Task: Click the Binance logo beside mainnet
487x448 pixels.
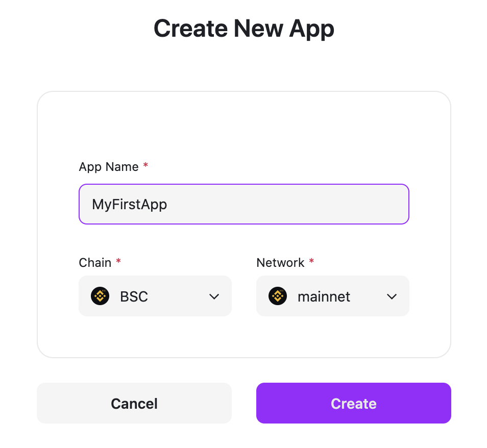Action: tap(278, 296)
